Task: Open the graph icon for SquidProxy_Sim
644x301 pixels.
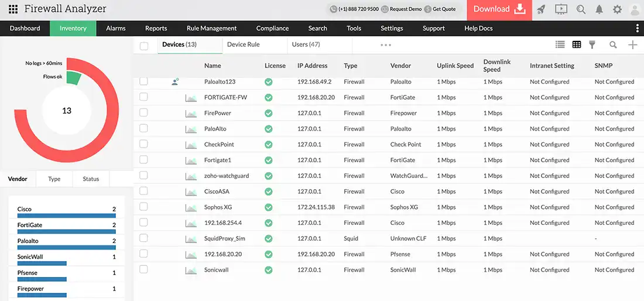Action: (191, 238)
